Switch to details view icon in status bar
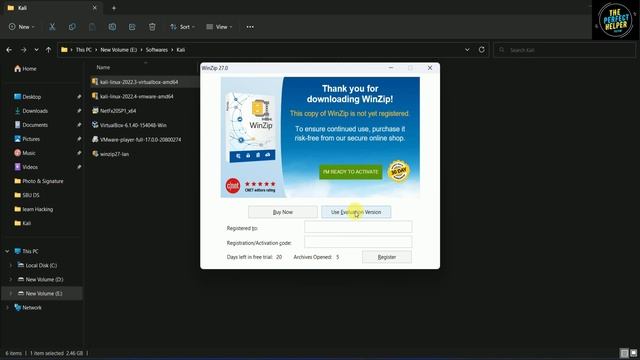This screenshot has height=360, width=640. pos(624,353)
